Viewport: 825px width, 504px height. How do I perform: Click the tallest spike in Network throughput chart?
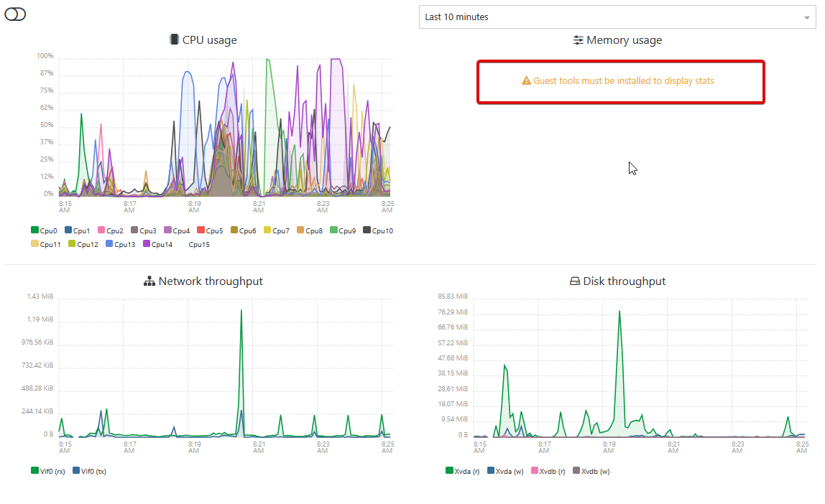tap(241, 311)
